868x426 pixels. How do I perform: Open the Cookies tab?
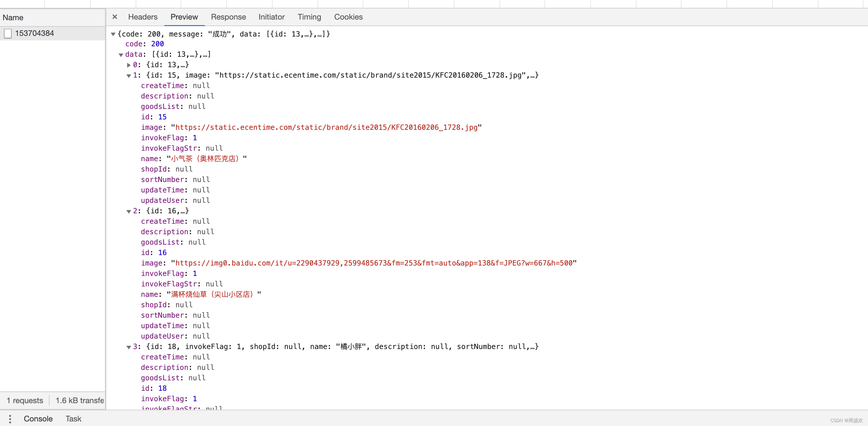click(348, 17)
